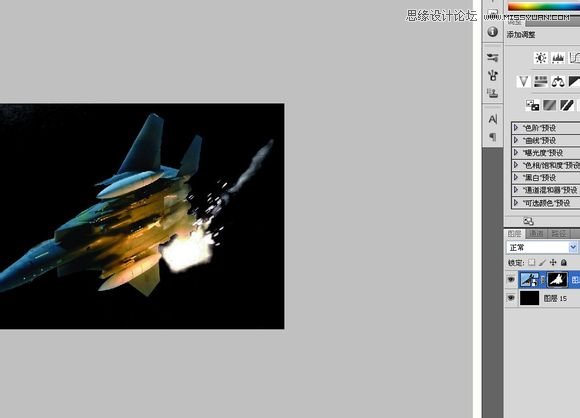Hide layer 图层 15
Screen dimensions: 580x418
point(511,298)
